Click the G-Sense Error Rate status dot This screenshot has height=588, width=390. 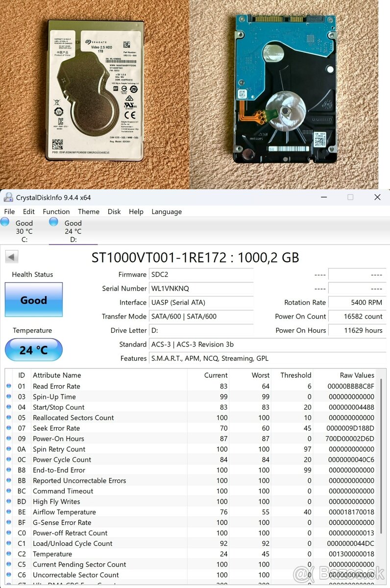[x=9, y=522]
